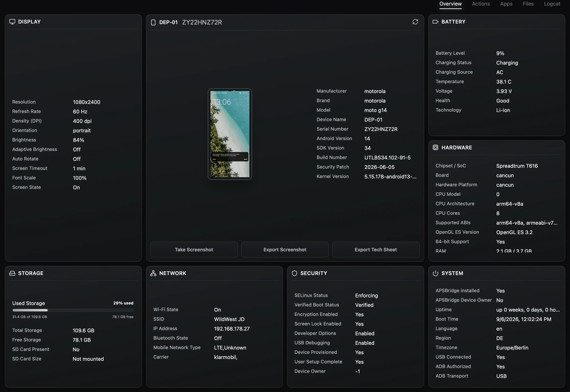Click the IP address 192.168.178.27
Image resolution: width=570 pixels, height=392 pixels.
tap(232, 329)
